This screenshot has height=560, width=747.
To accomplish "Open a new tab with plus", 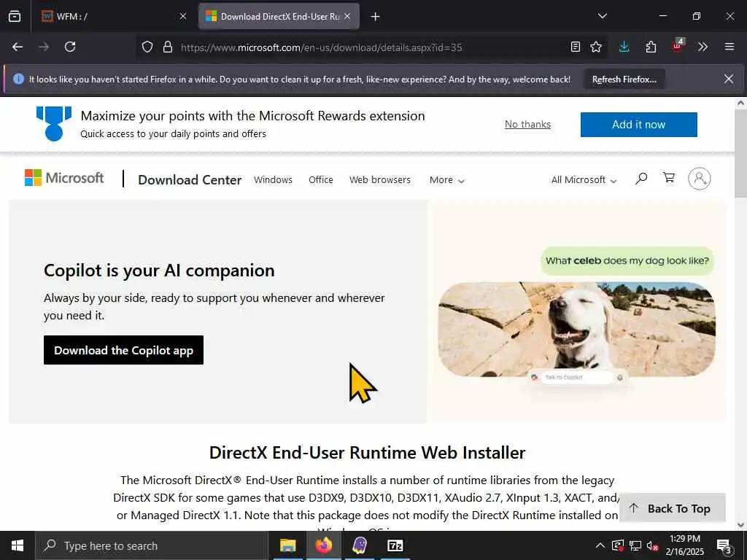I will (x=376, y=17).
